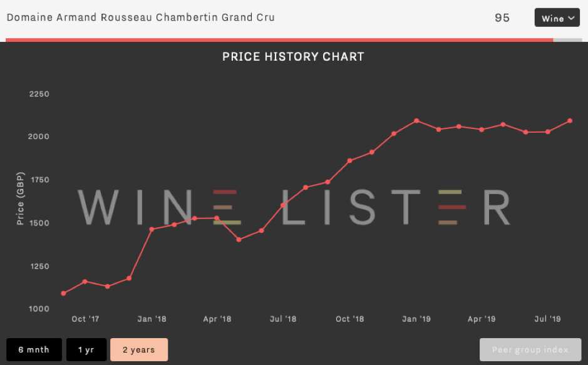Select the data point above Apr '19
Screen dimensions: 588x365
pos(482,130)
